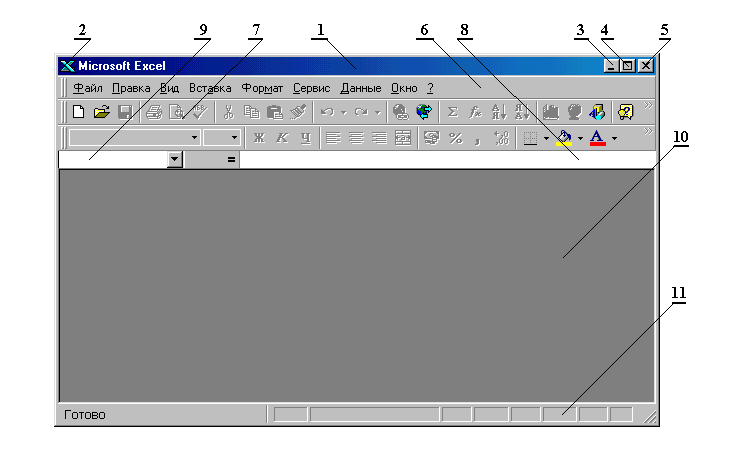The height and width of the screenshot is (452, 733).
Task: Open the Окно menu
Action: 404,88
